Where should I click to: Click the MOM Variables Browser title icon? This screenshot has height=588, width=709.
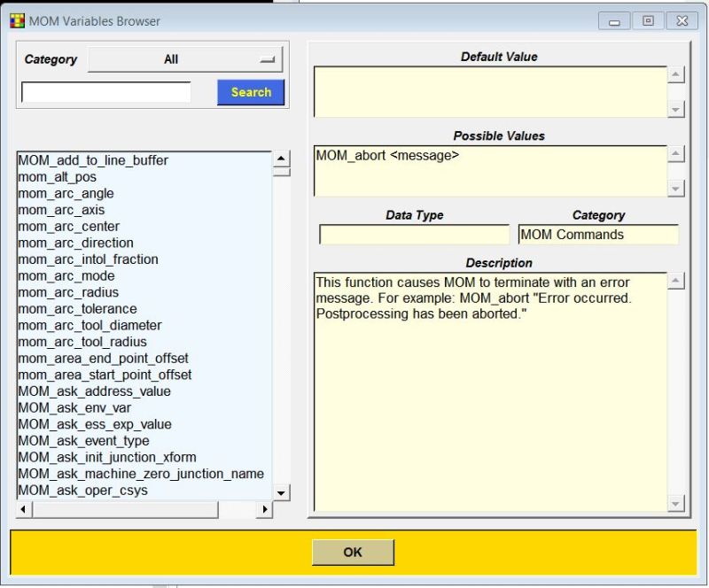(x=17, y=20)
